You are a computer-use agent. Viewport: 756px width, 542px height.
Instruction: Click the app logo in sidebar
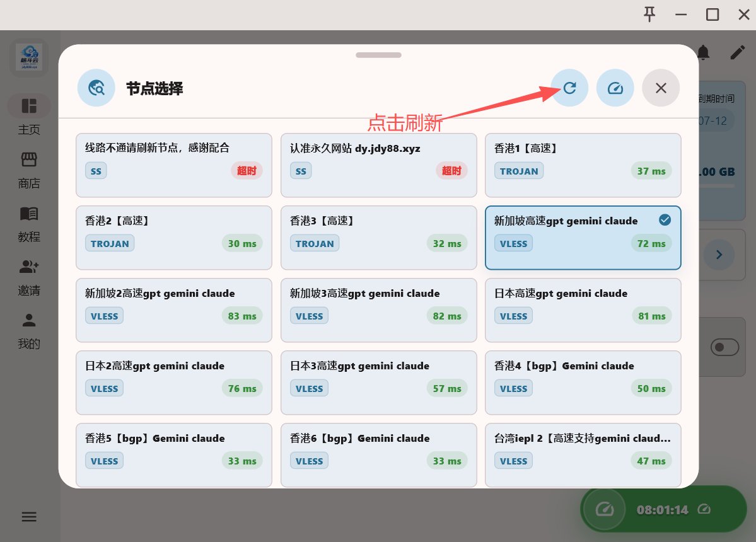tap(29, 57)
